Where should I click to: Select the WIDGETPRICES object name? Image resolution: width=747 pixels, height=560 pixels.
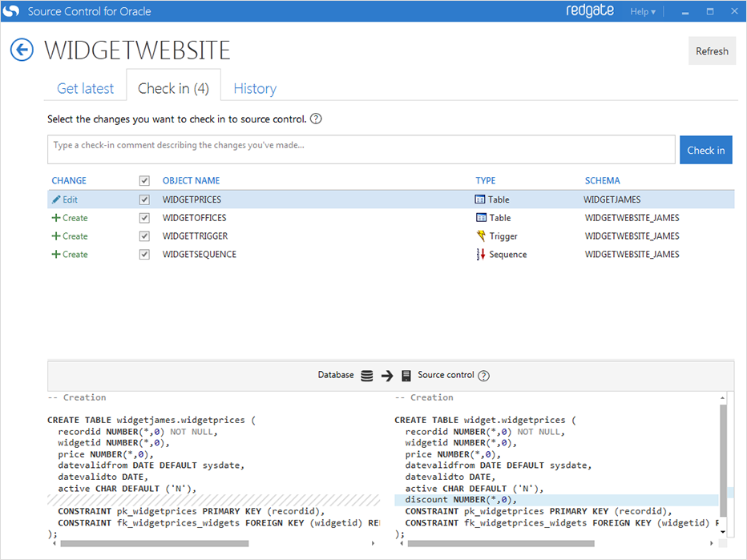pyautogui.click(x=192, y=199)
